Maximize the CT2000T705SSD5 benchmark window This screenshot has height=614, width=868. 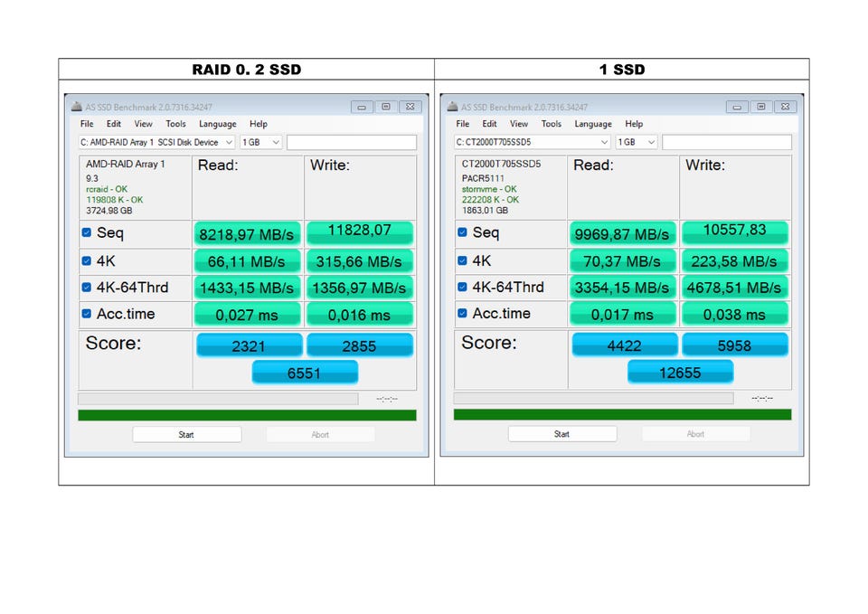761,107
